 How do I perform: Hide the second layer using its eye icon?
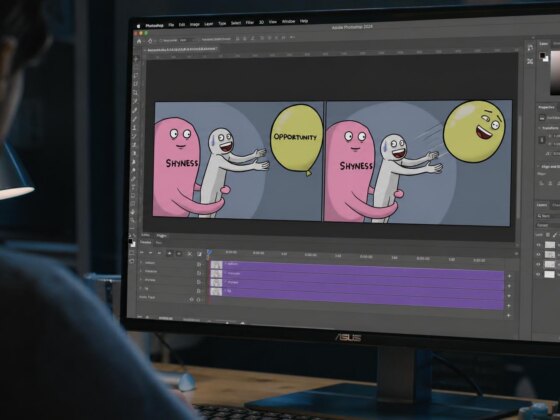(538, 254)
